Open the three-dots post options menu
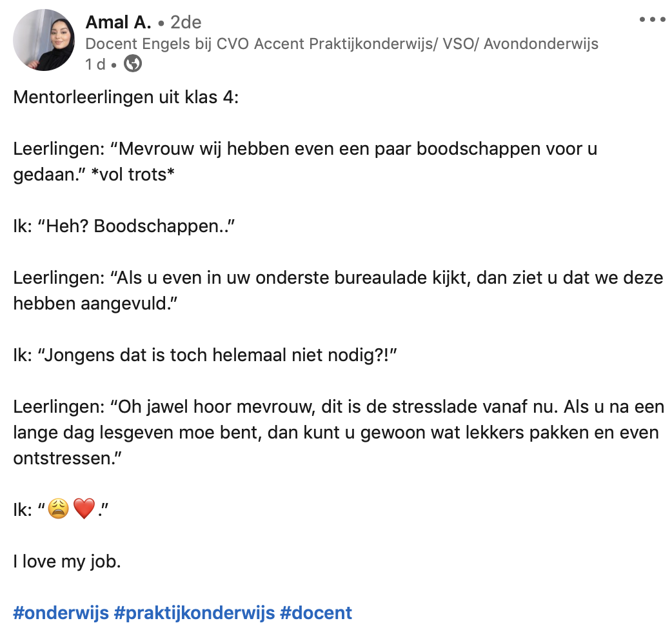 click(x=651, y=19)
